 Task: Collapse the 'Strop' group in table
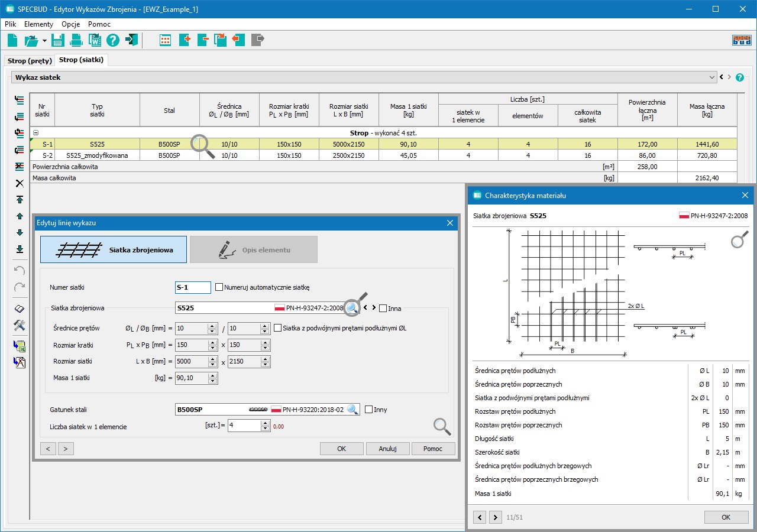point(36,134)
